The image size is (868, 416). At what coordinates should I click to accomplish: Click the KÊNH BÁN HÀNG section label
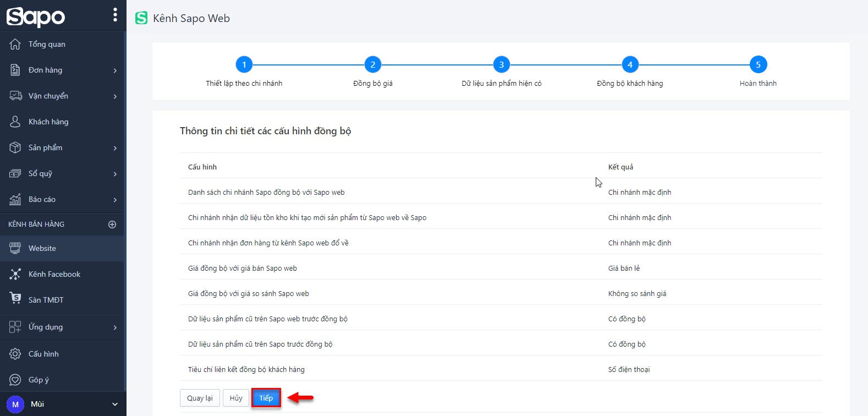tap(36, 225)
